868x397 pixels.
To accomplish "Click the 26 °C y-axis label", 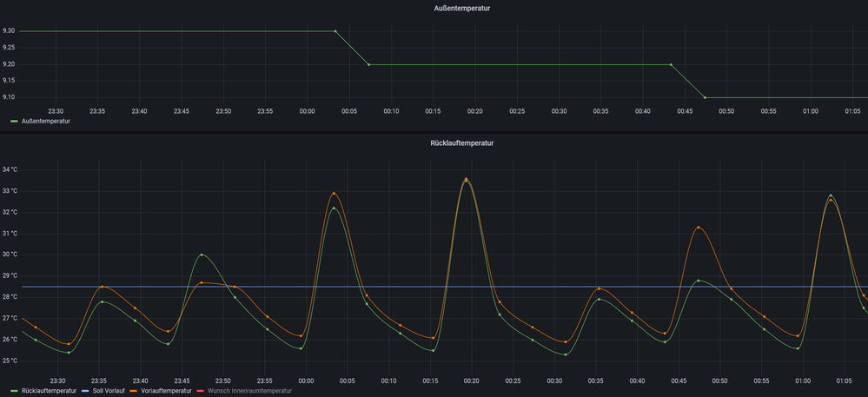I will [x=10, y=340].
